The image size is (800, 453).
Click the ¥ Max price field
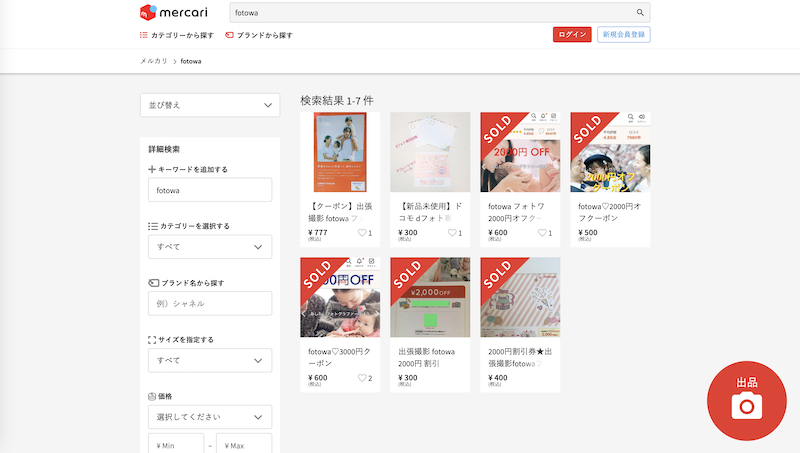pyautogui.click(x=244, y=444)
